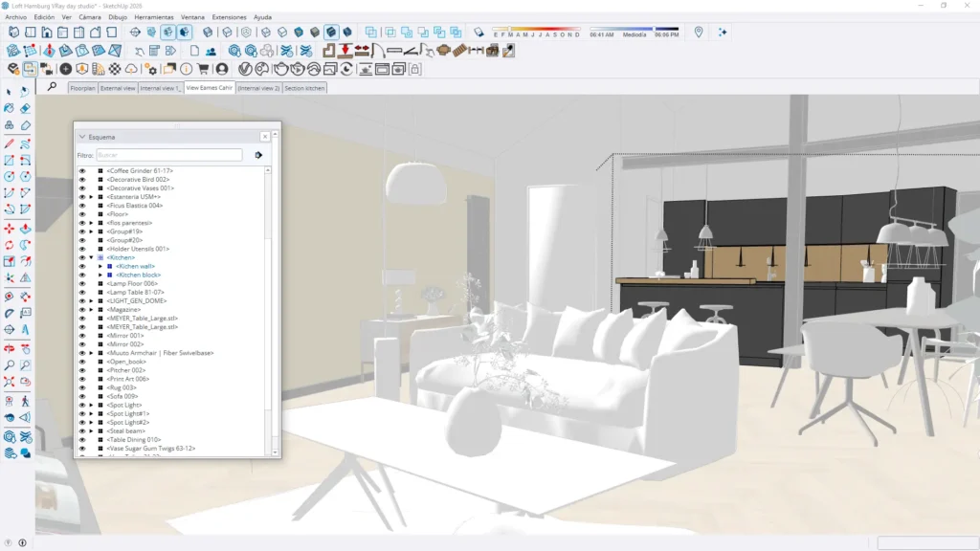Expand the flos parentesi node
This screenshot has height=551, width=980.
tap(91, 223)
